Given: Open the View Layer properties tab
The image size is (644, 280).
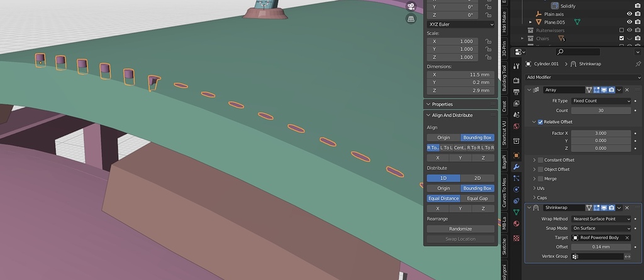Looking at the screenshot, I should (x=516, y=104).
